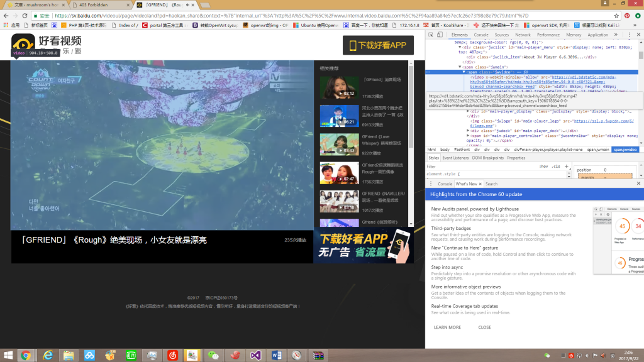Screen dimensions: 644x362
Task: Open Visual Studio from the taskbar
Action: pos(255,356)
